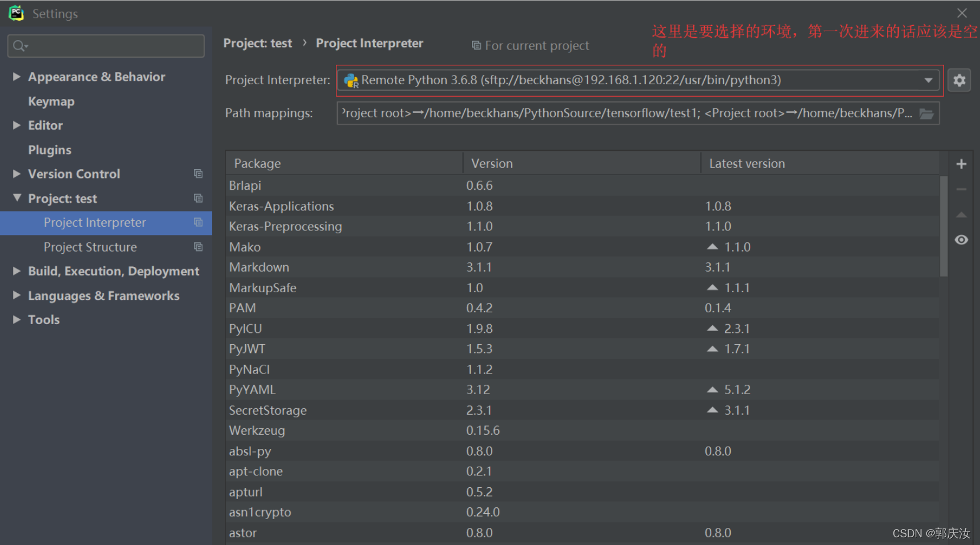
Task: Select the Keras-Applications package row
Action: (582, 206)
